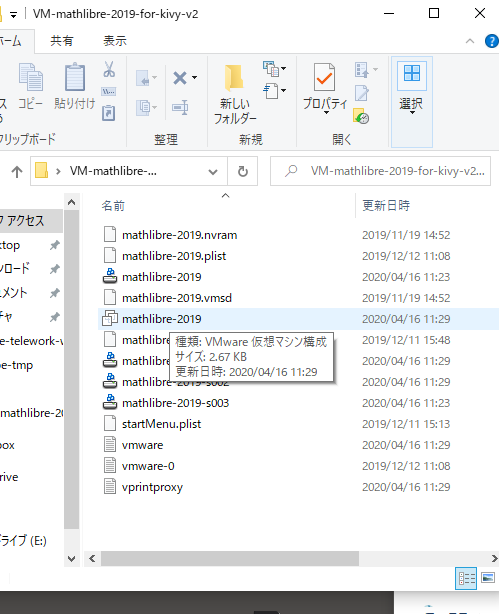
Task: Select file startMenu.plist
Action: tap(161, 424)
